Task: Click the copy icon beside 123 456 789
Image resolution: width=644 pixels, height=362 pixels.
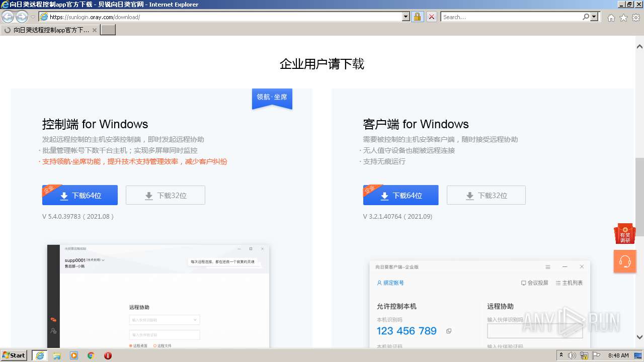Action: pyautogui.click(x=449, y=331)
